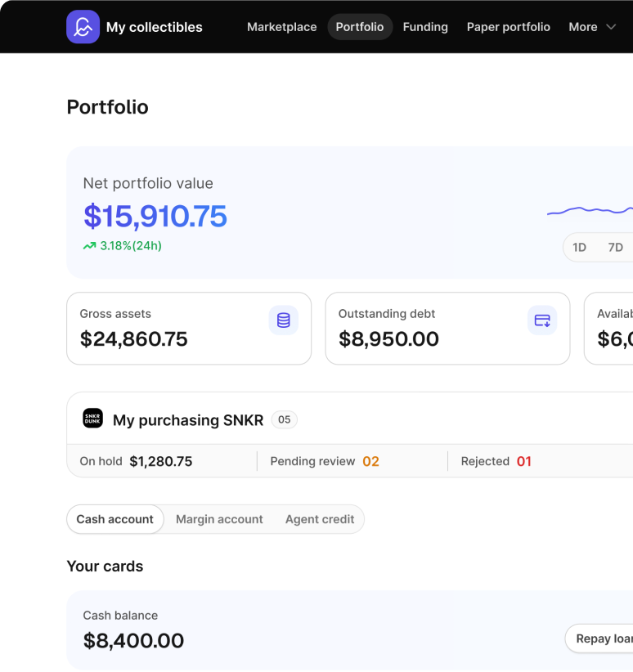Image resolution: width=633 pixels, height=672 pixels.
Task: Switch to the Agent credit tab
Action: coord(320,519)
